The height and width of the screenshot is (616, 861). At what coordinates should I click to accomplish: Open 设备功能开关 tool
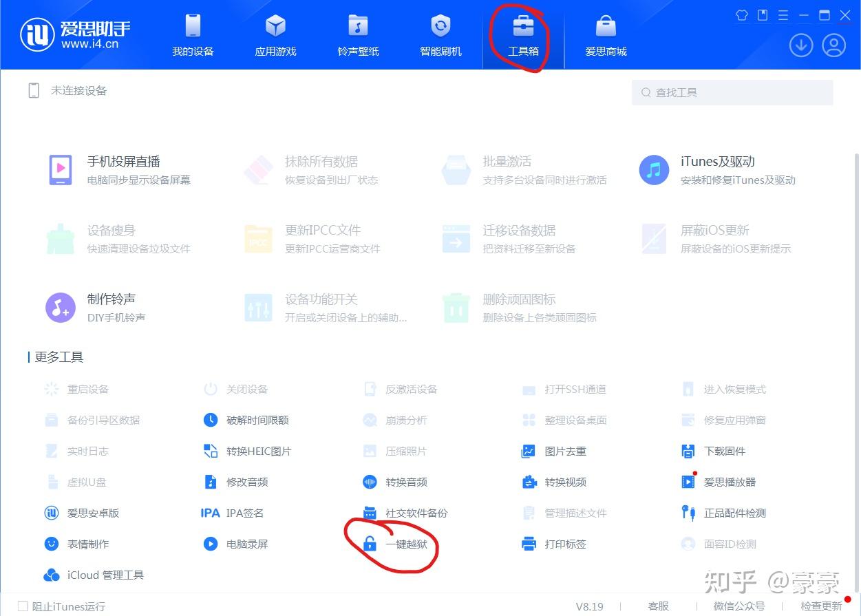pos(326,308)
